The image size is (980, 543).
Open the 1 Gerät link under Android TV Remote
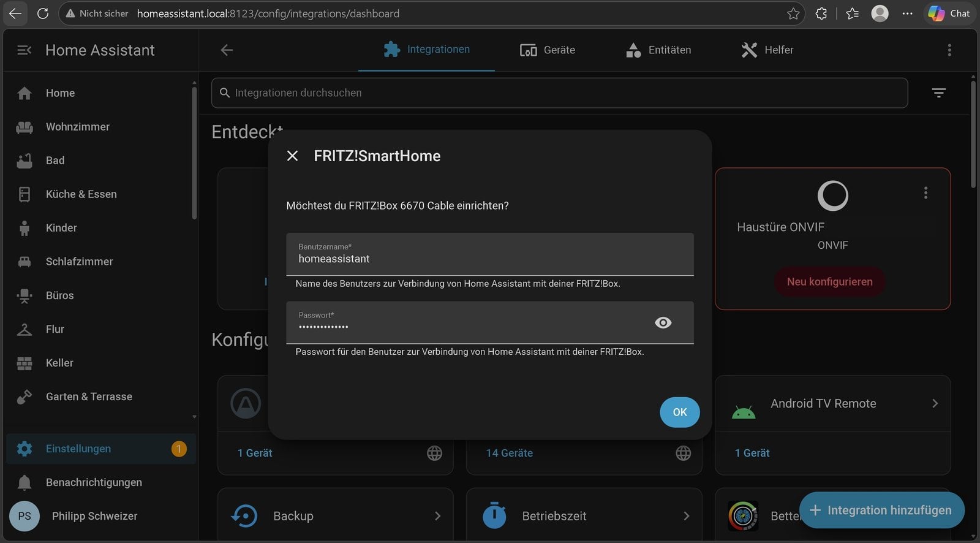point(752,453)
